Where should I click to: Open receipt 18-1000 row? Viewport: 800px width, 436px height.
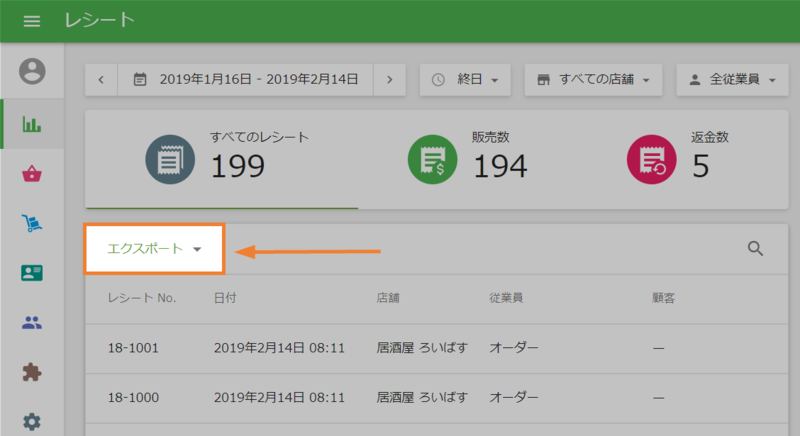[x=437, y=398]
